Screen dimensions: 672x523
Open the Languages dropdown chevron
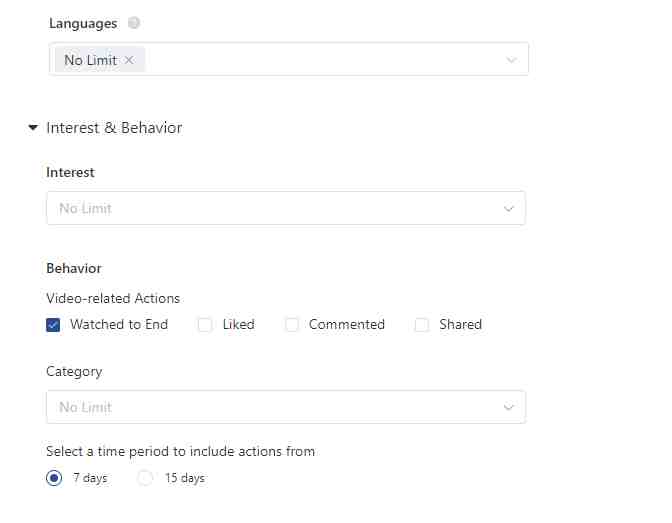click(511, 60)
